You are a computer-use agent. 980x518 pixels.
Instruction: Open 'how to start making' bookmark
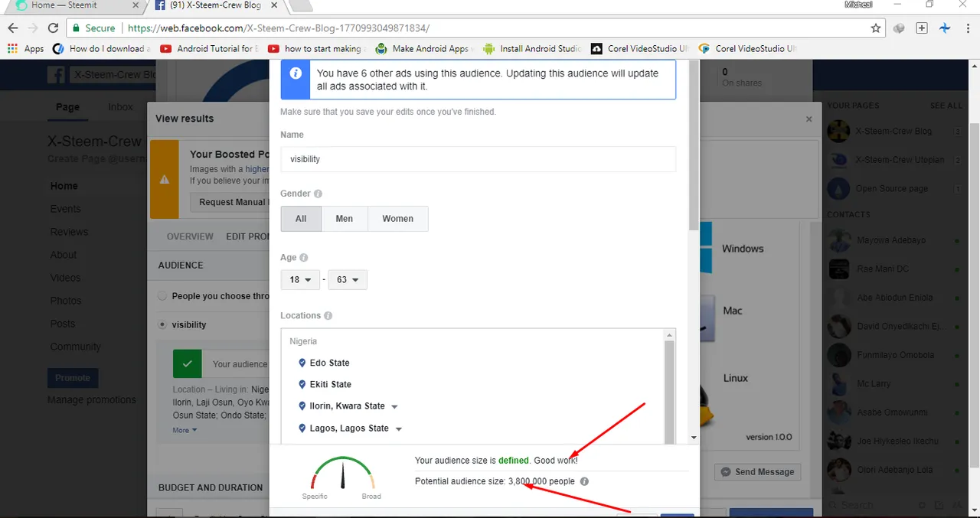point(317,48)
